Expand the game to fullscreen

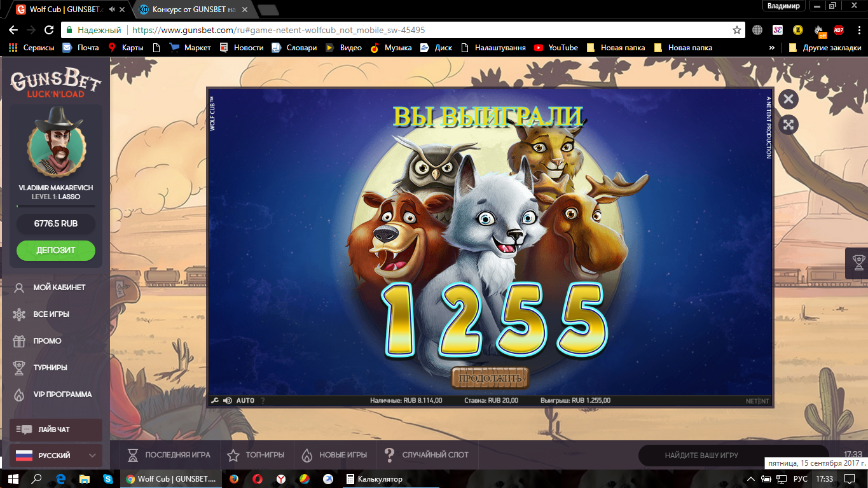click(788, 125)
